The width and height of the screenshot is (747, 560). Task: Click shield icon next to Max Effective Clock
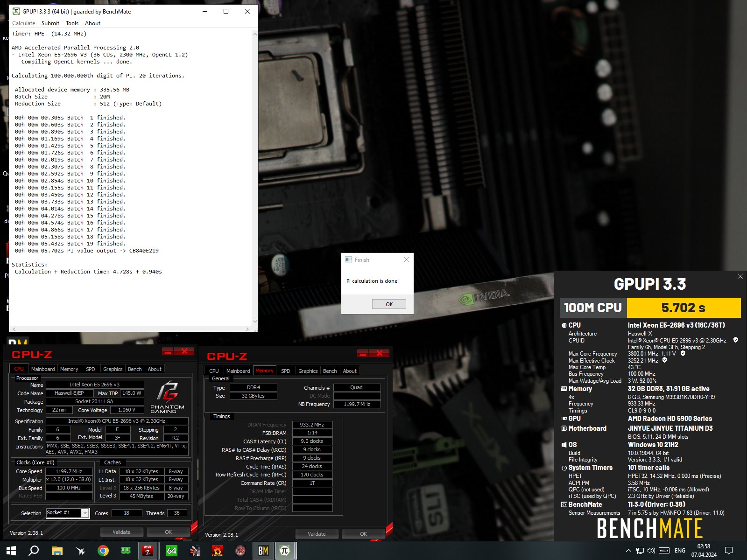pos(665,360)
